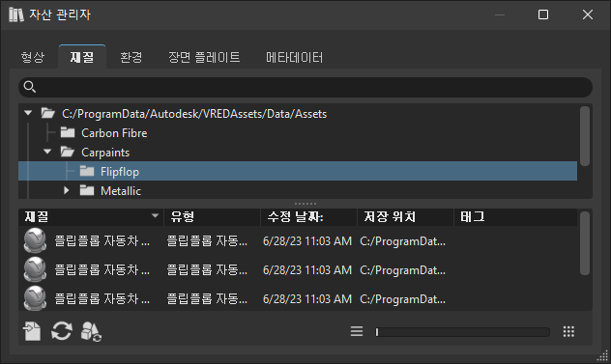
Task: Select the Carpaints tree item
Action: (105, 153)
